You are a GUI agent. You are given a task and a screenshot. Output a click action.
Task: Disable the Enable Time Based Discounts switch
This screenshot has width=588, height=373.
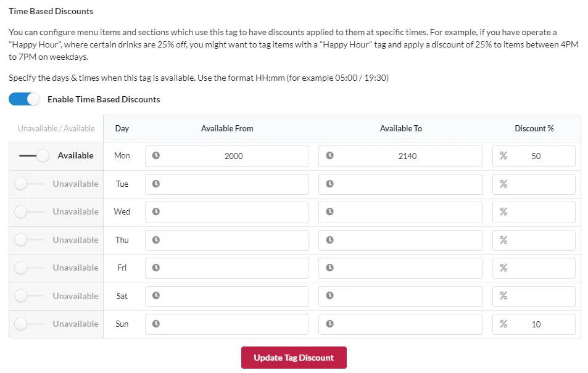24,99
